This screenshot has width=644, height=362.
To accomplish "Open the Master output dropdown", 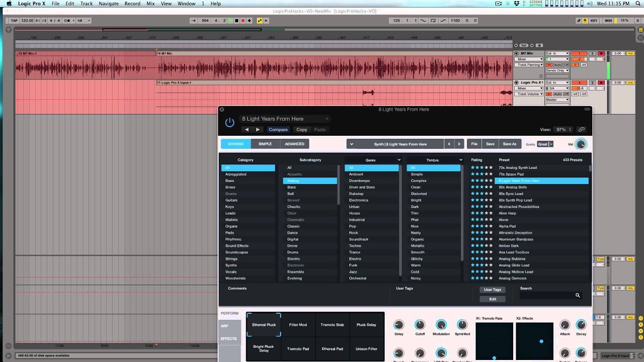I will pos(557,100).
